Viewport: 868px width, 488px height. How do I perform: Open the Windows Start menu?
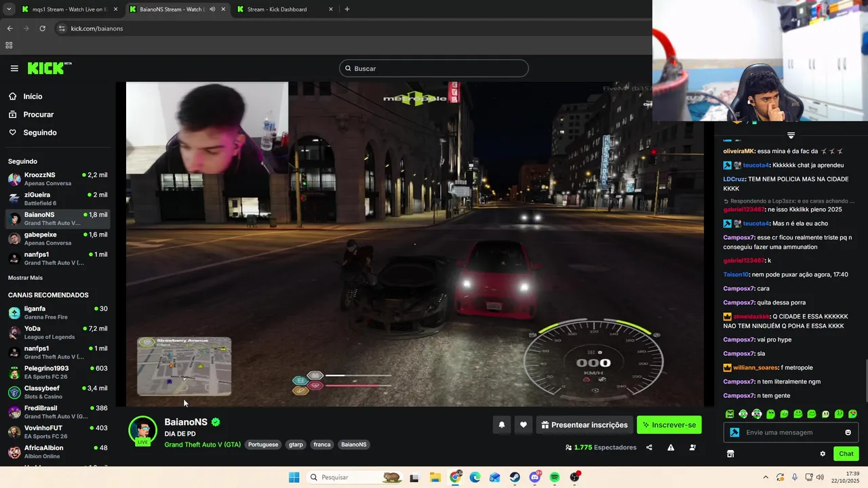(x=294, y=477)
